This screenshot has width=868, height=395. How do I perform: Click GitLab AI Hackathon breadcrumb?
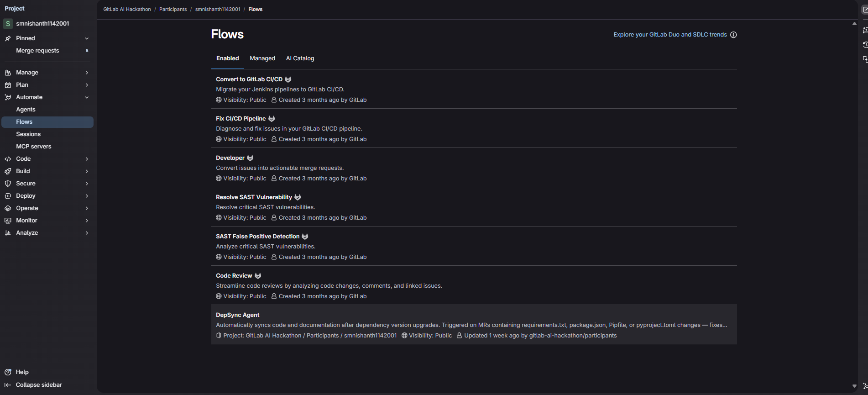(127, 9)
